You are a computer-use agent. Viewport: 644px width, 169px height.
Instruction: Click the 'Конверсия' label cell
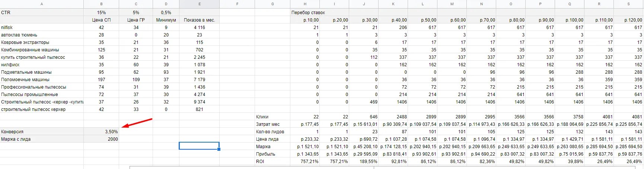point(42,131)
